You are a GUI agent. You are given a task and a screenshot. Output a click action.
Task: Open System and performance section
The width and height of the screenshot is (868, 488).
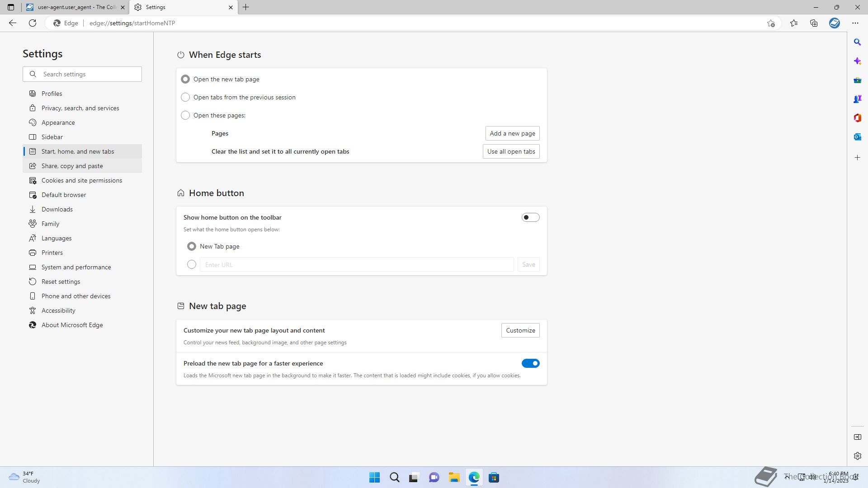[x=82, y=267]
